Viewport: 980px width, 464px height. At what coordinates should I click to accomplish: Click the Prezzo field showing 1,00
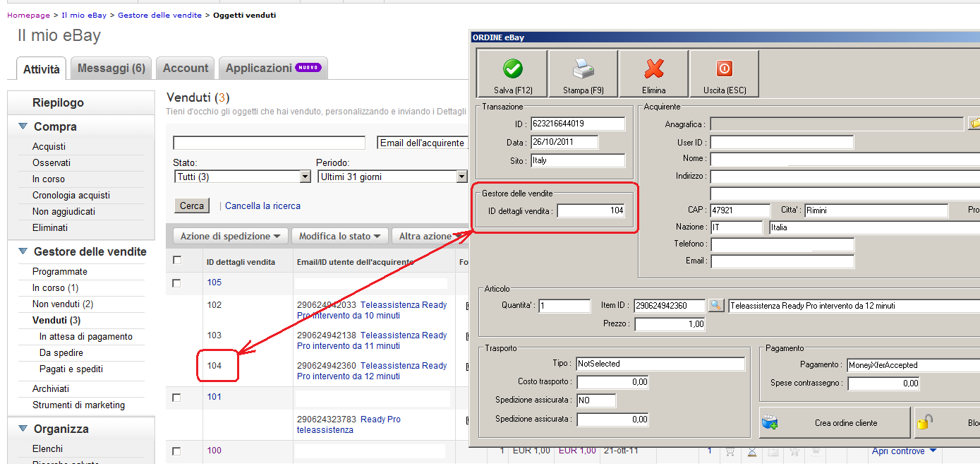670,324
